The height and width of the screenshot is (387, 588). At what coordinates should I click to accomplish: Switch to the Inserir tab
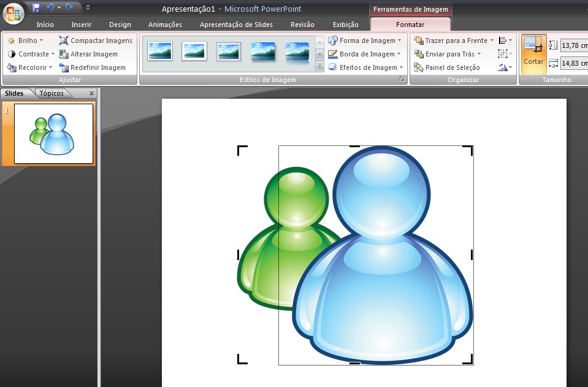tap(82, 25)
